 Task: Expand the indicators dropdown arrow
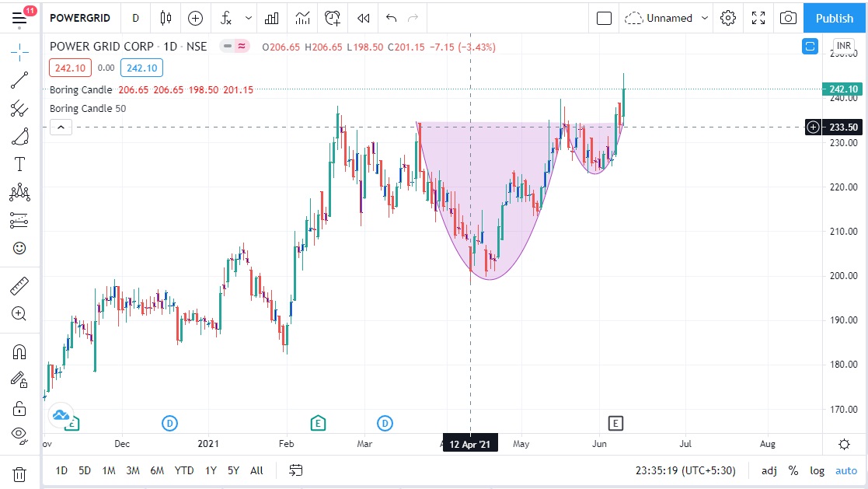click(249, 18)
